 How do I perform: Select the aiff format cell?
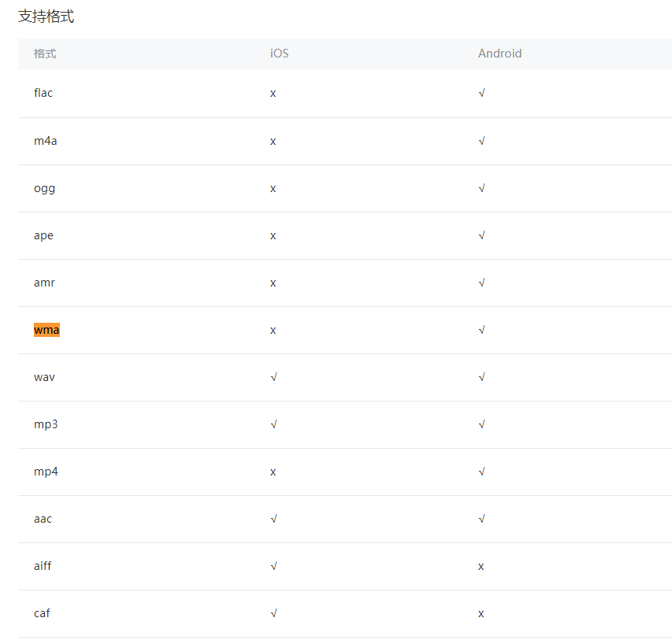tap(43, 566)
